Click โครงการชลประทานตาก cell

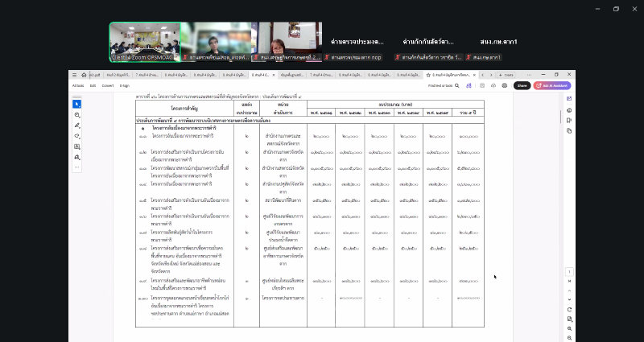(x=283, y=298)
